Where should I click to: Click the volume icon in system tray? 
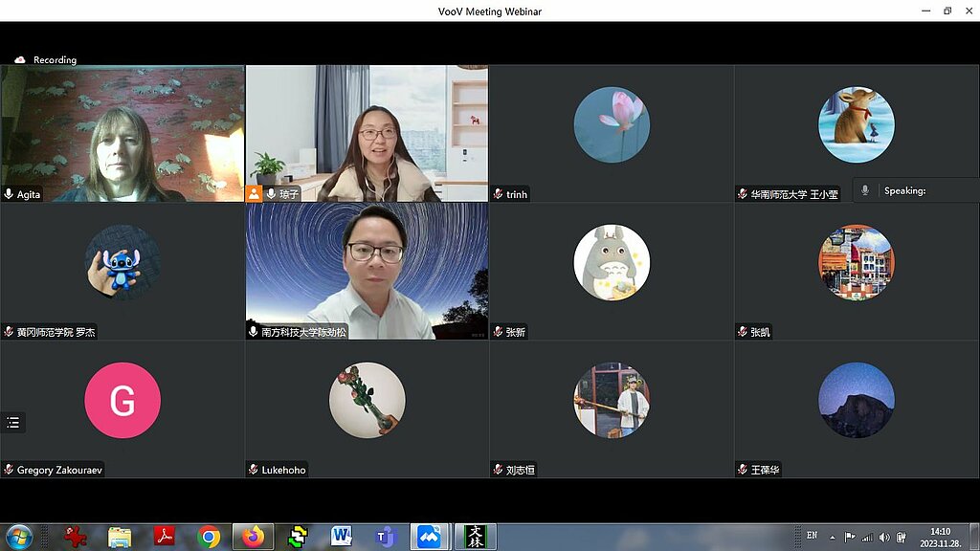tap(883, 537)
